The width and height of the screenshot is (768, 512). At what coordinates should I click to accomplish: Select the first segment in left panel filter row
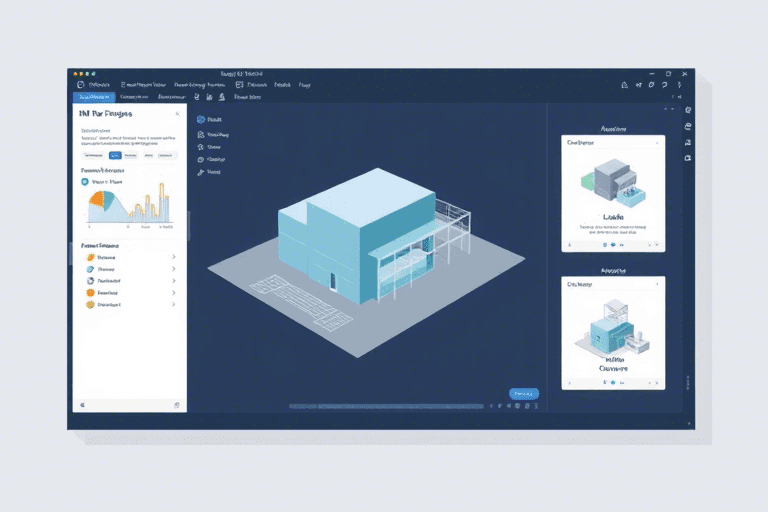click(93, 155)
